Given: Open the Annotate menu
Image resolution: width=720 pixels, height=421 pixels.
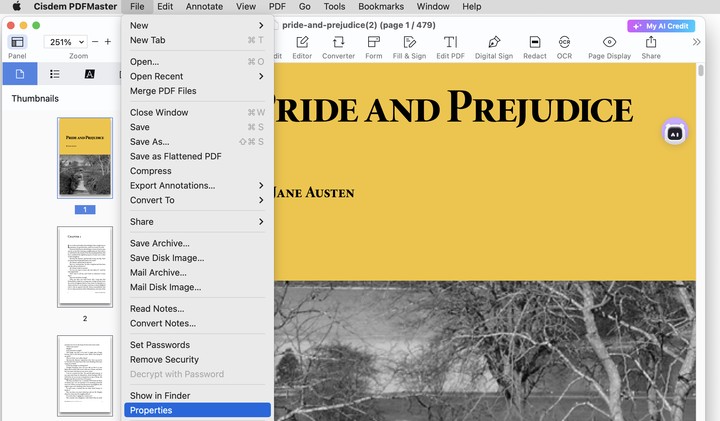Looking at the screenshot, I should pos(204,6).
